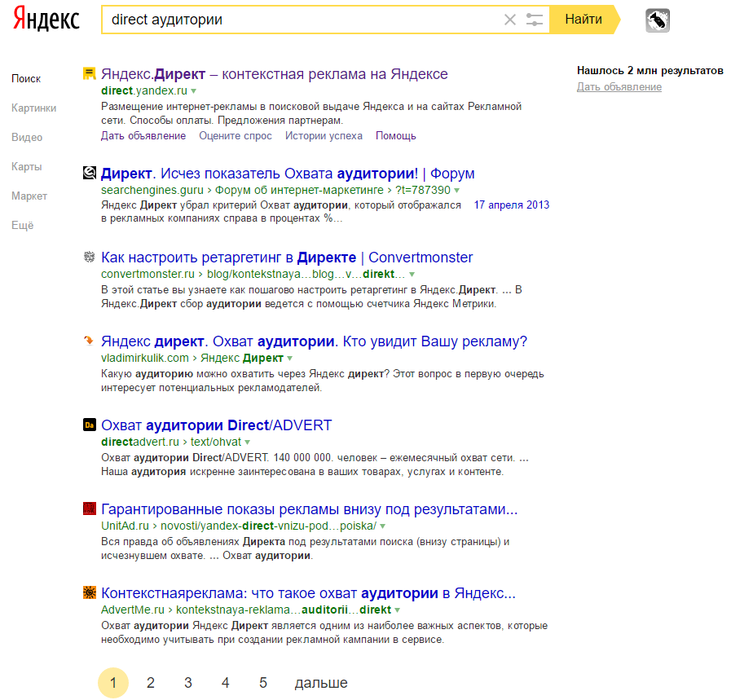Click the Яндекс logo

[x=46, y=19]
